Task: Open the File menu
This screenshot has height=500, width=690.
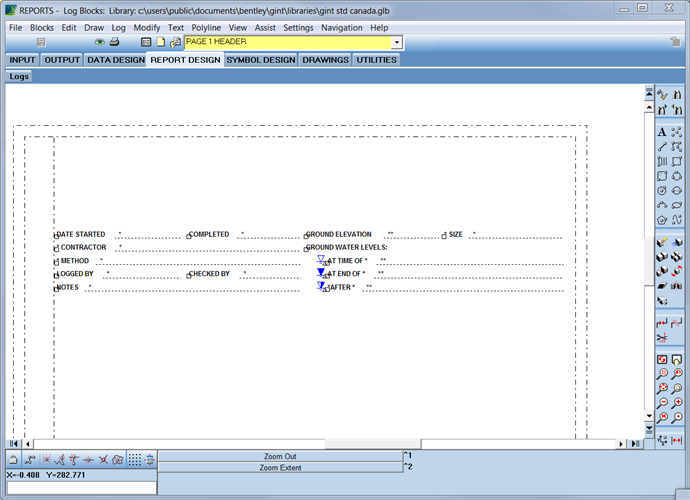Action: tap(15, 28)
